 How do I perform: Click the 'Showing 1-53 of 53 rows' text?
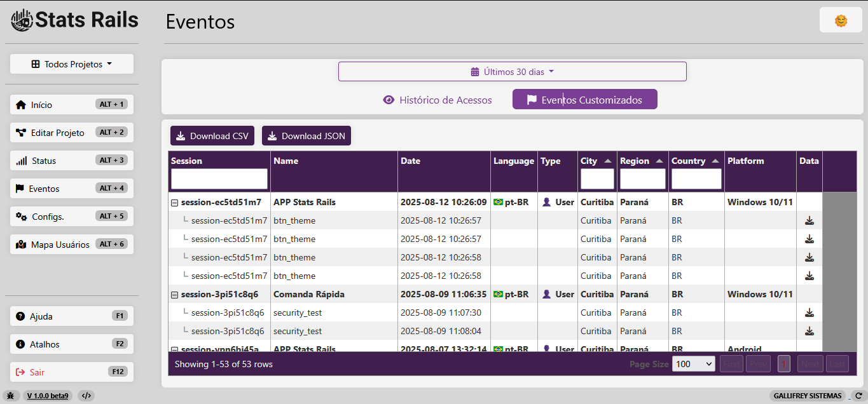[224, 364]
